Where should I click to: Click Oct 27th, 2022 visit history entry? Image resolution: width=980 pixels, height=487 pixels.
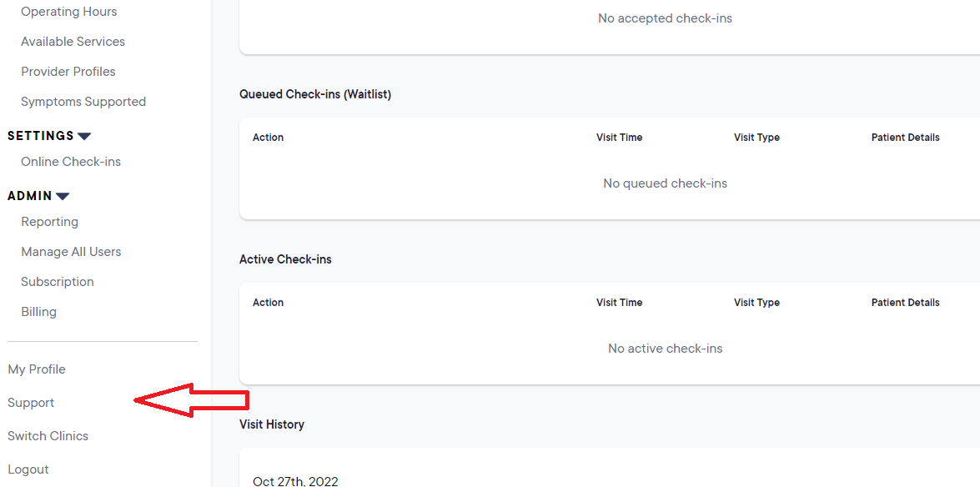pyautogui.click(x=295, y=481)
